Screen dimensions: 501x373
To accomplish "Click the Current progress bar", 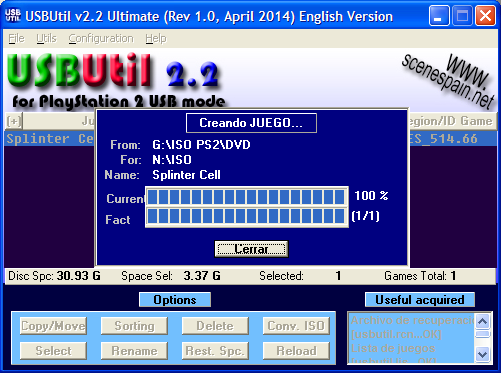I will 247,197.
